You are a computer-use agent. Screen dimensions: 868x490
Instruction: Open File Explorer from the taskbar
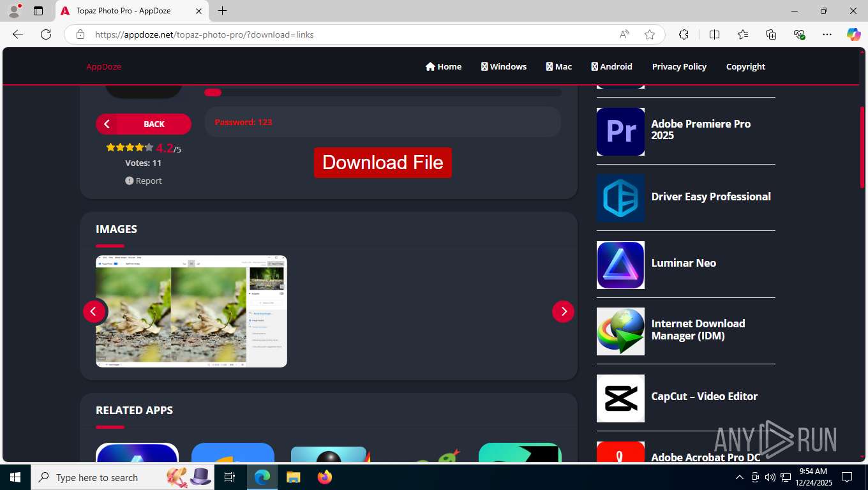tap(293, 477)
